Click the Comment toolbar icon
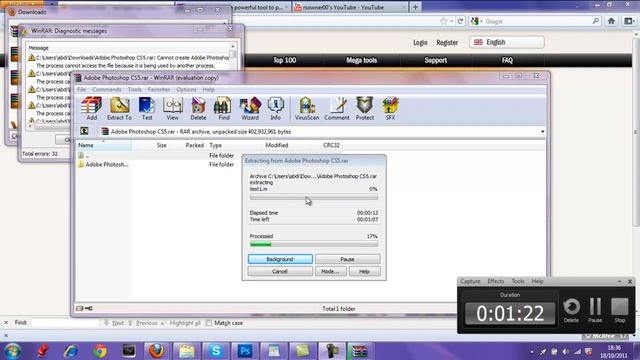Image resolution: width=640 pixels, height=360 pixels. pos(337,109)
